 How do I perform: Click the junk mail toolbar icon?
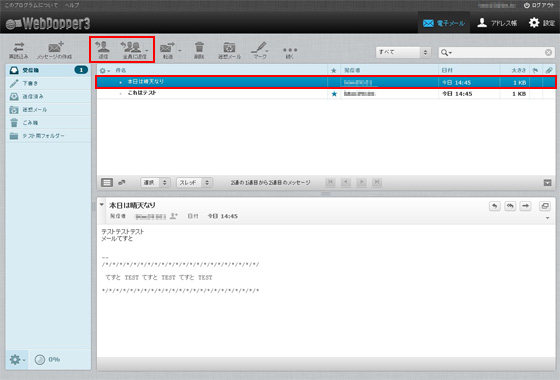(229, 50)
